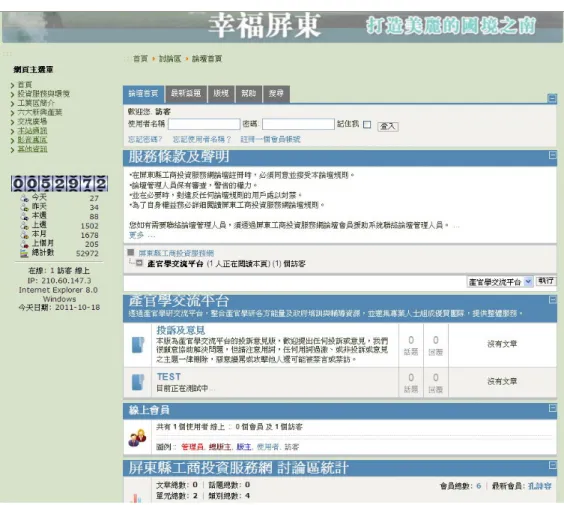Go to sidebar menu item 首頁

pyautogui.click(x=25, y=85)
